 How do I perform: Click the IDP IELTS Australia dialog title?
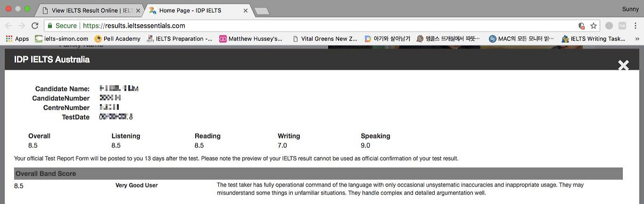52,59
